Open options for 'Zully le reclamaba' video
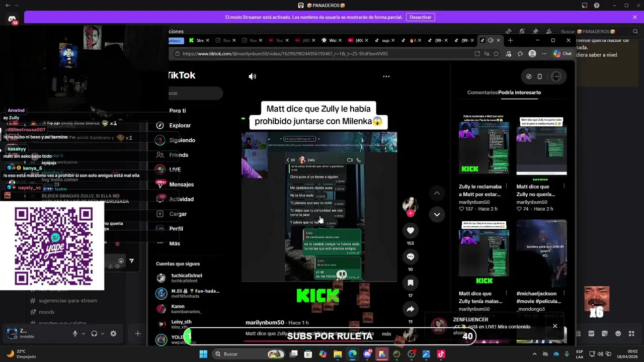 pos(506,186)
